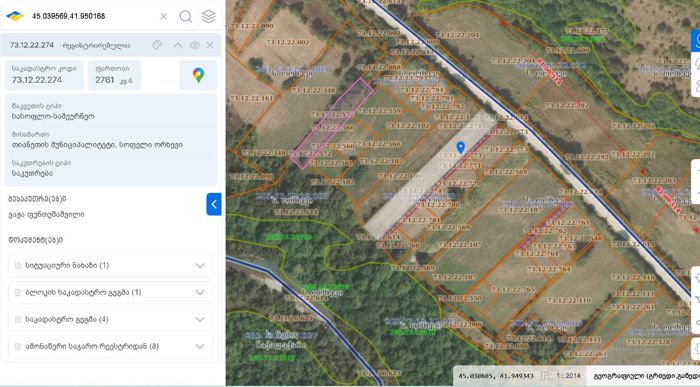The width and height of the screenshot is (700, 387).
Task: Click the measure icon beside scale
Action: (x=545, y=376)
